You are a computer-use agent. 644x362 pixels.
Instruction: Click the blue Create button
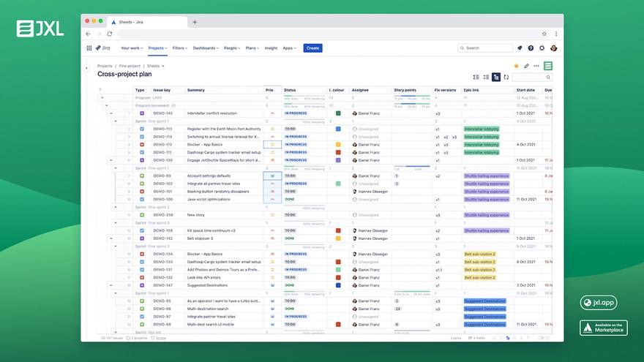pyautogui.click(x=312, y=48)
